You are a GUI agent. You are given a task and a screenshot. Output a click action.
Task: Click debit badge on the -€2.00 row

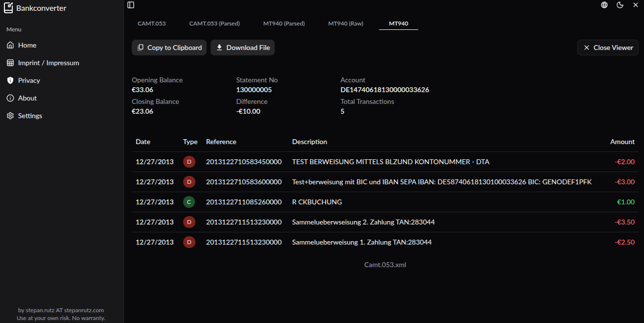tap(189, 162)
